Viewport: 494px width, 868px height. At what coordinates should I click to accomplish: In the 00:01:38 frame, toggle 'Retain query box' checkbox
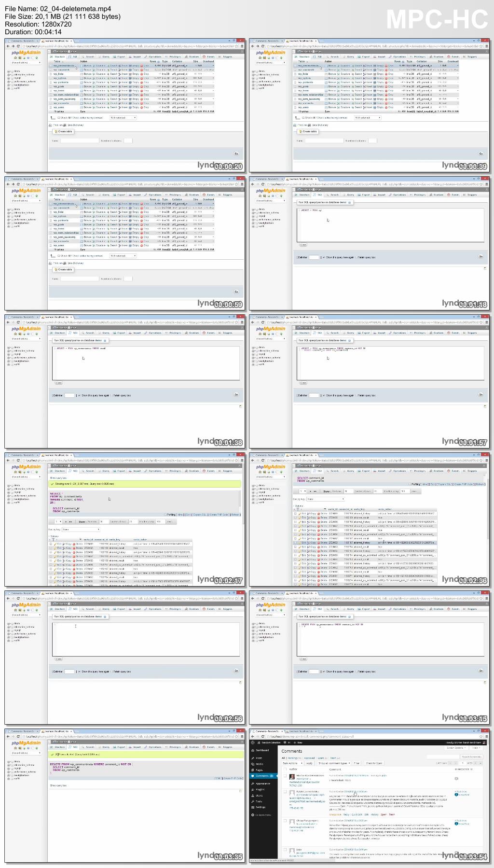coord(111,395)
